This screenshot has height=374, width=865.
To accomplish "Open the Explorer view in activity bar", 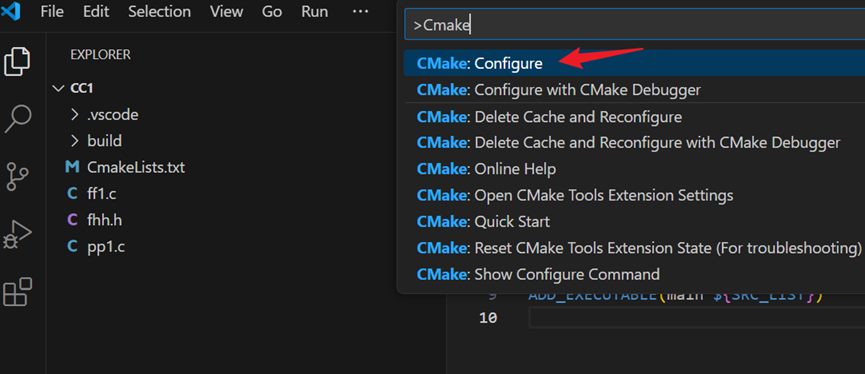I will tap(17, 62).
